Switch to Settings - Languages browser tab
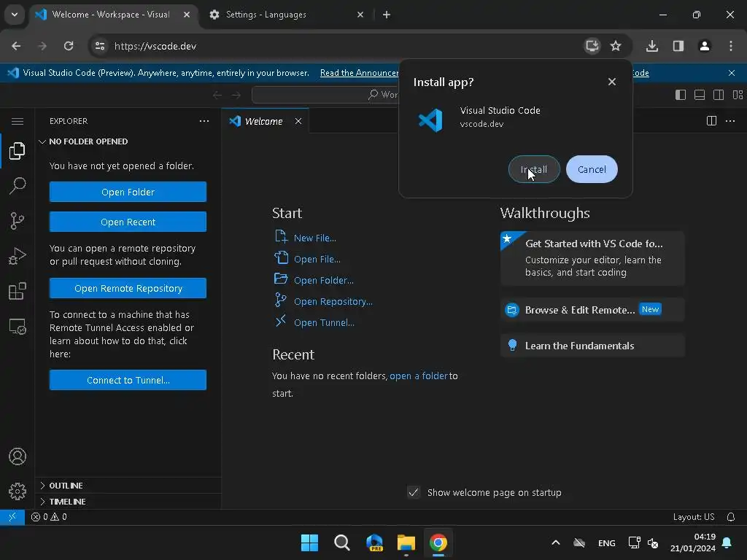Image resolution: width=747 pixels, height=560 pixels. 286,15
